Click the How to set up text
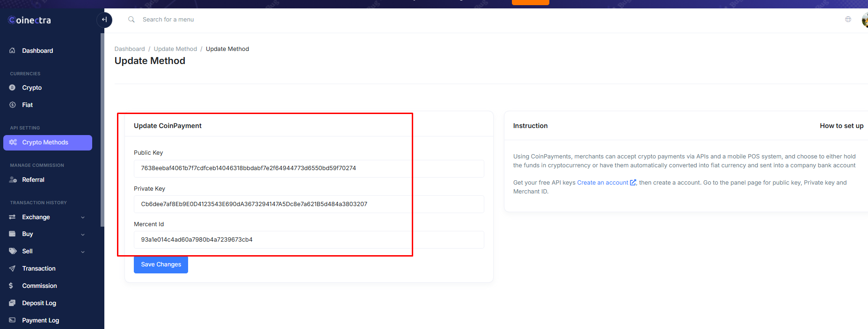Viewport: 868px width, 329px height. point(841,126)
